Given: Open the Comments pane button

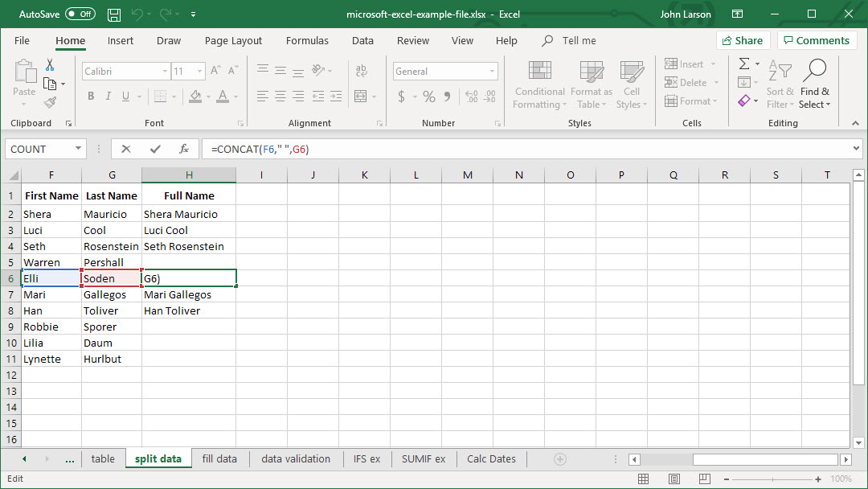Looking at the screenshot, I should (x=816, y=41).
